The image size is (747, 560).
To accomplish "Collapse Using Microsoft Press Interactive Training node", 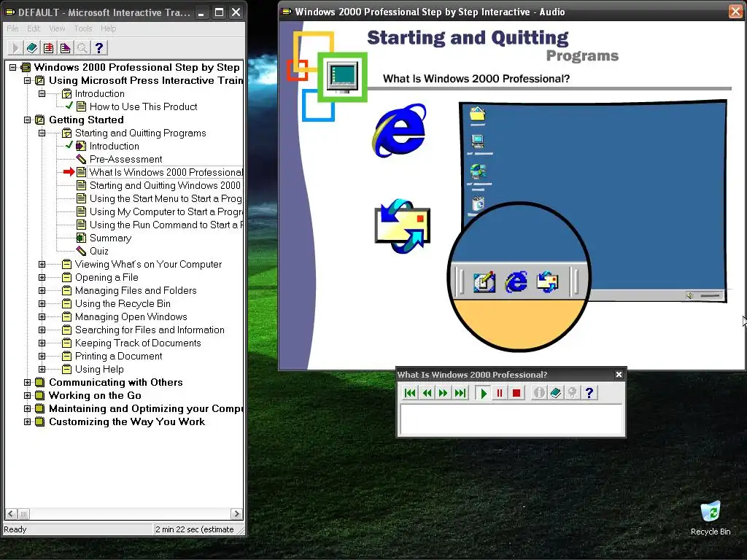I will (x=27, y=80).
